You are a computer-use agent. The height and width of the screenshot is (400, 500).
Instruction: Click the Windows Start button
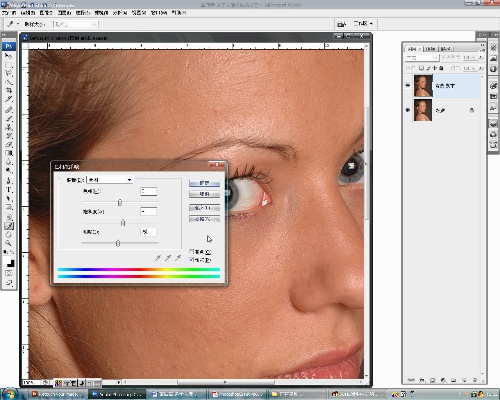(x=10, y=394)
